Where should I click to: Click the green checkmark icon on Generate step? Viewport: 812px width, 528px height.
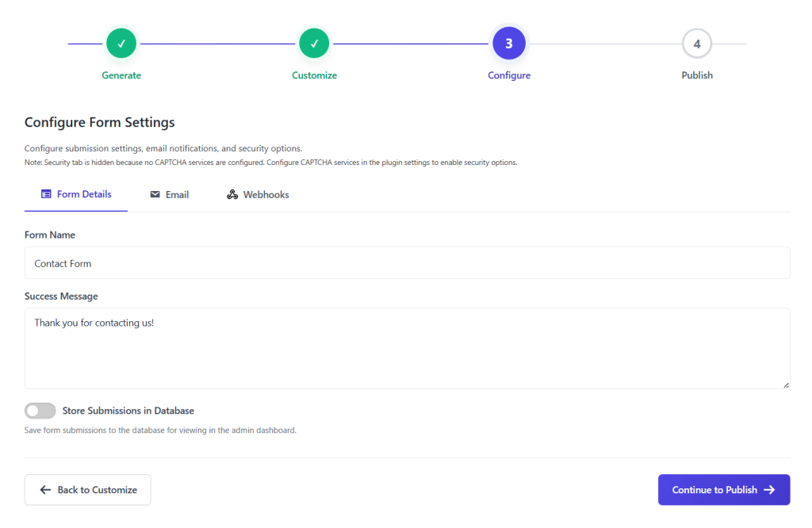point(121,43)
